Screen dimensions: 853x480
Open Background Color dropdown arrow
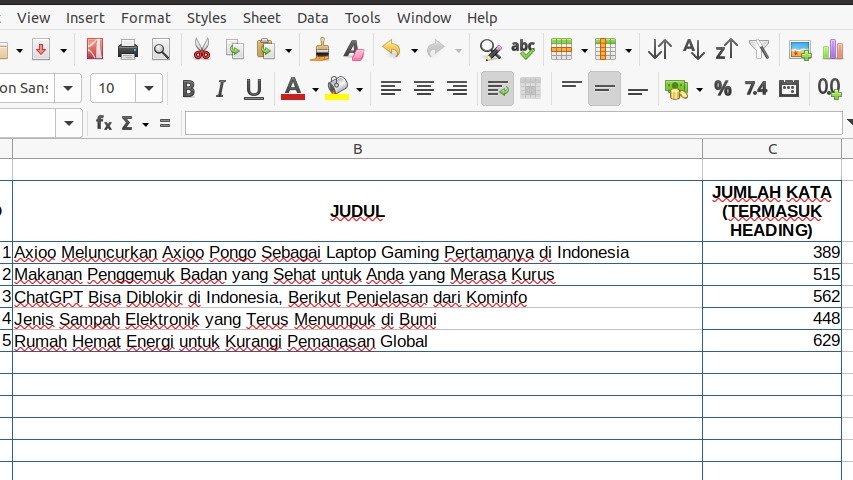360,89
